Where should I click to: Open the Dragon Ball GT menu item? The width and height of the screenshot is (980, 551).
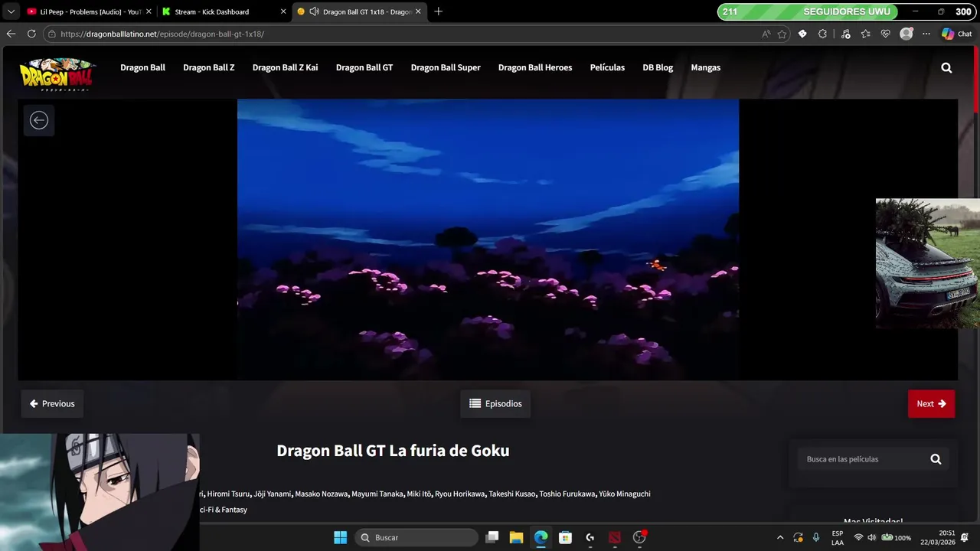pos(364,67)
